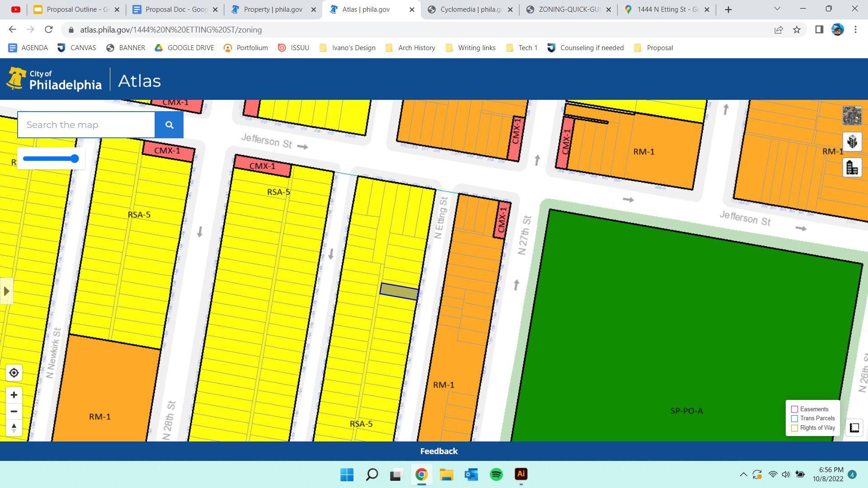
Task: Expand the left side panel arrow
Action: (x=6, y=291)
